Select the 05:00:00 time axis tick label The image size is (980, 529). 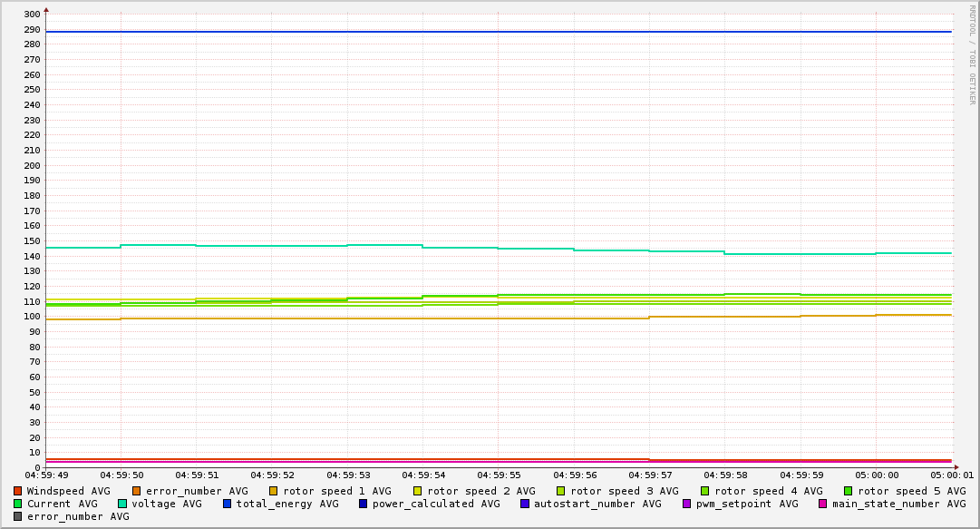tap(876, 475)
